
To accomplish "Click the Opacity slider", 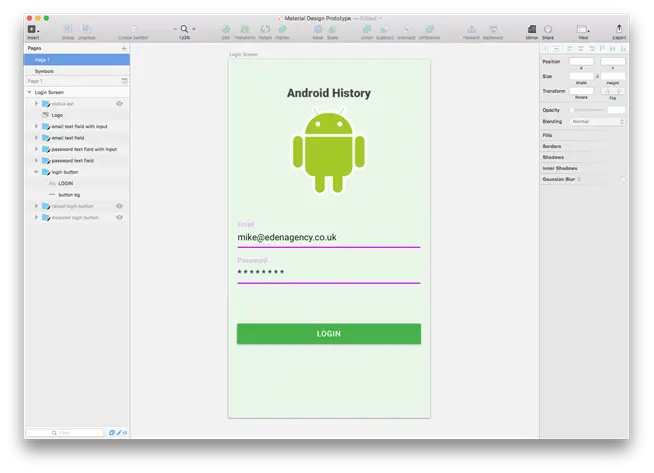I will tap(587, 110).
